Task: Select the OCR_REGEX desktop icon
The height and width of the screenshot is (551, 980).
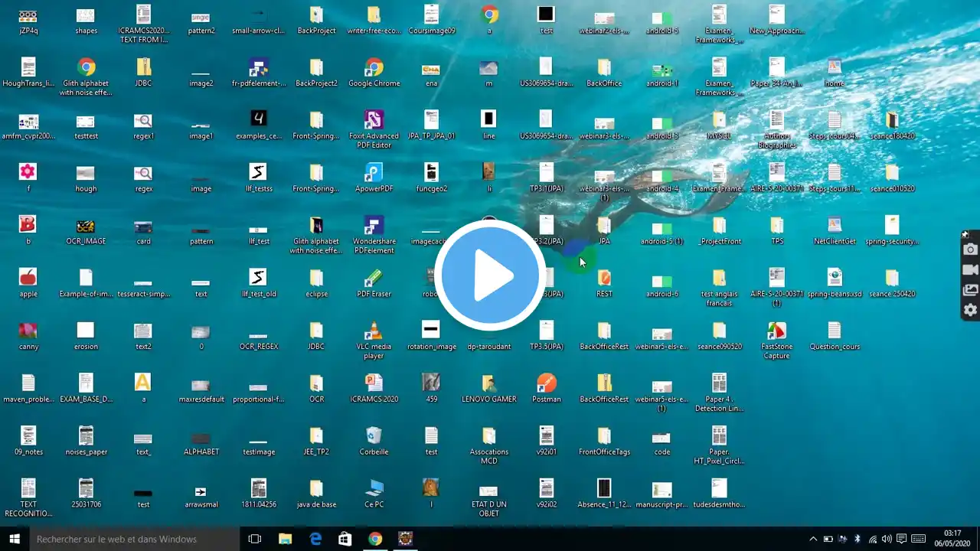Action: [x=259, y=340]
